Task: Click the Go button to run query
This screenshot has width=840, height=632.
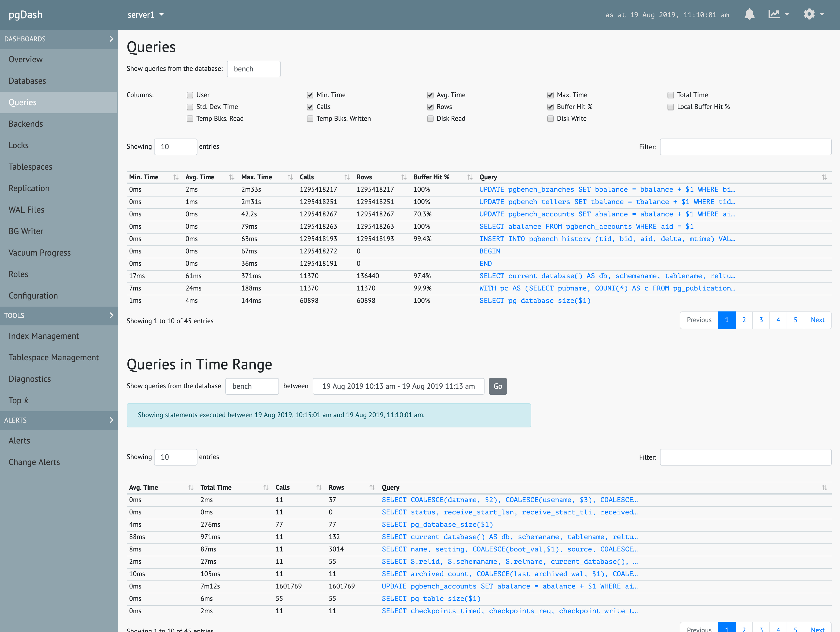Action: point(498,386)
